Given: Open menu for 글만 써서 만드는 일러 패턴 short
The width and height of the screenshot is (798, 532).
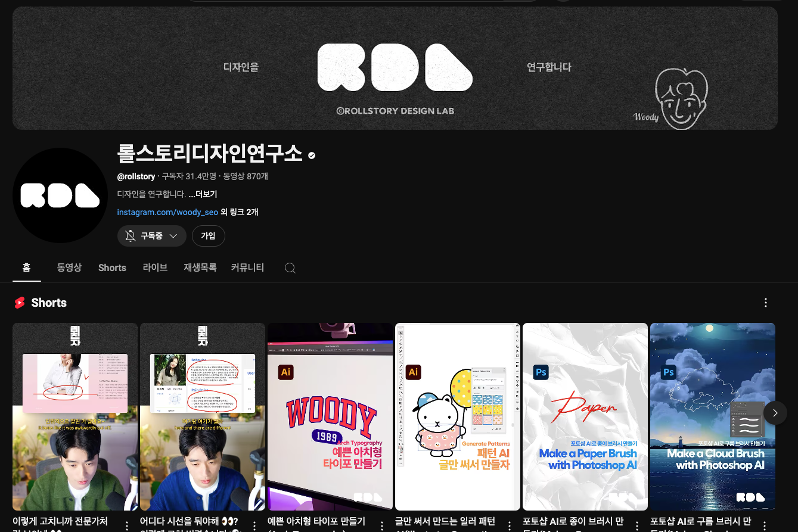Looking at the screenshot, I should [510, 526].
